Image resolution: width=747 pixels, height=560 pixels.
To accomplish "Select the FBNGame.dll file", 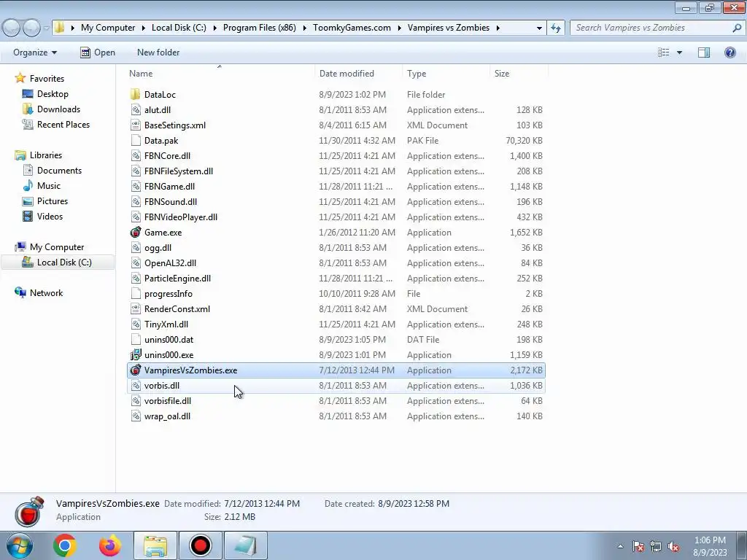I will 169,186.
